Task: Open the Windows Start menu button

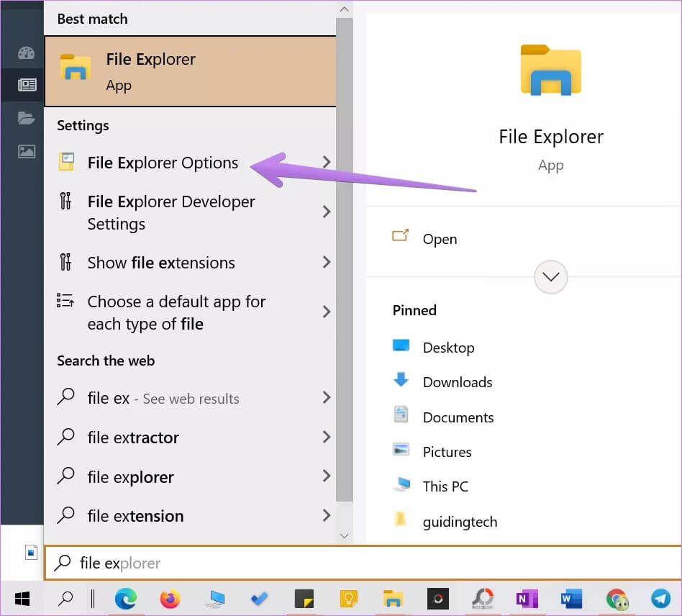Action: point(22,599)
